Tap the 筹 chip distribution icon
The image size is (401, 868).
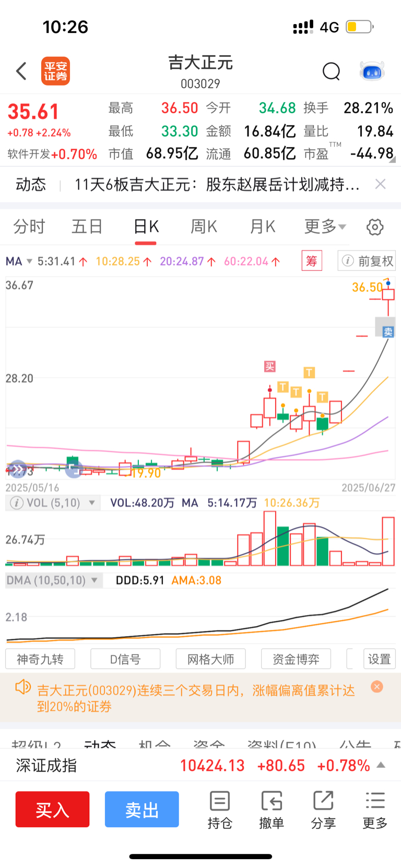[312, 260]
